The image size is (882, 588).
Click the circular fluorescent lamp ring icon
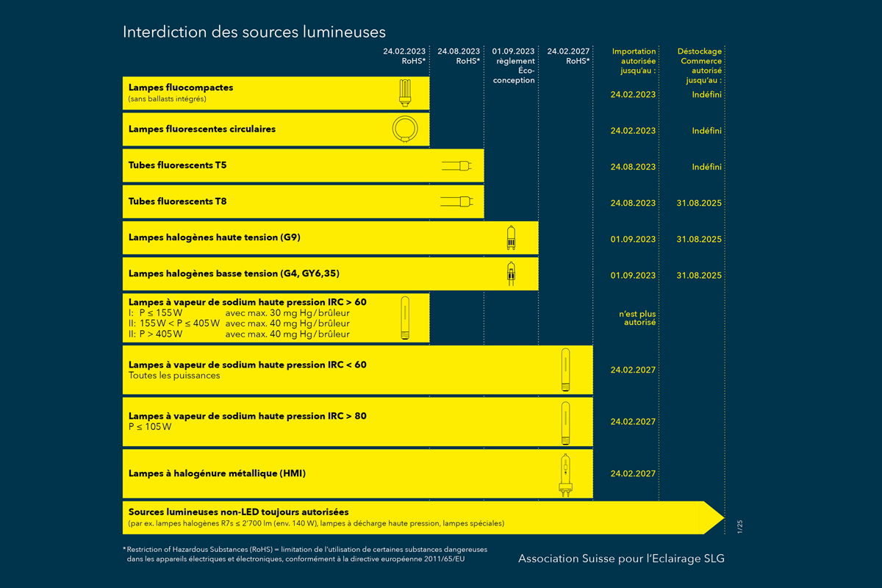coord(404,129)
